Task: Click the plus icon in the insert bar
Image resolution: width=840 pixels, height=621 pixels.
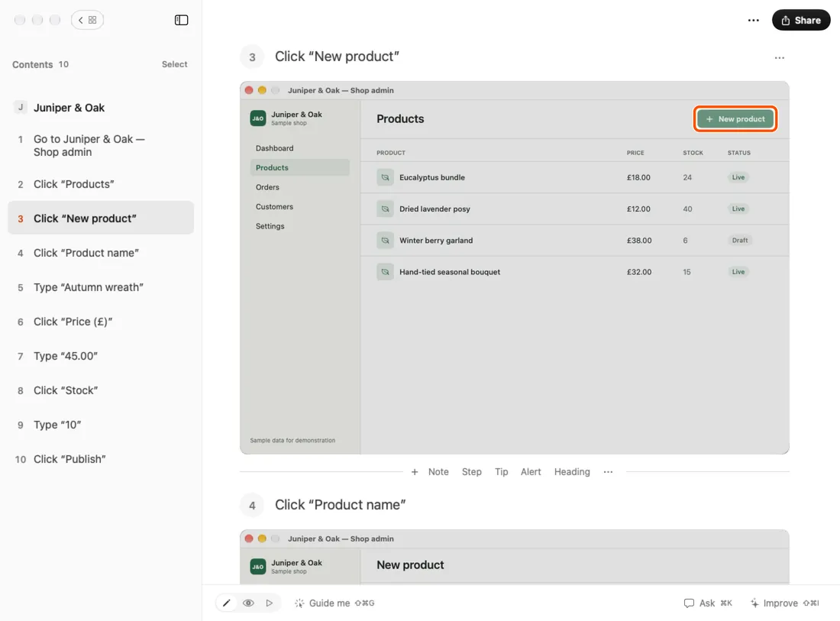Action: [415, 471]
